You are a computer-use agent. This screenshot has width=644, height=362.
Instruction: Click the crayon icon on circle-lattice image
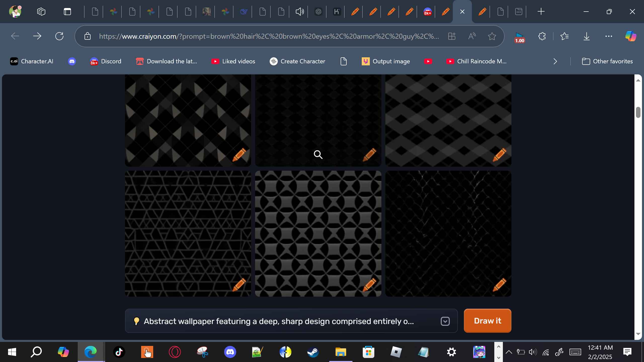click(x=369, y=285)
